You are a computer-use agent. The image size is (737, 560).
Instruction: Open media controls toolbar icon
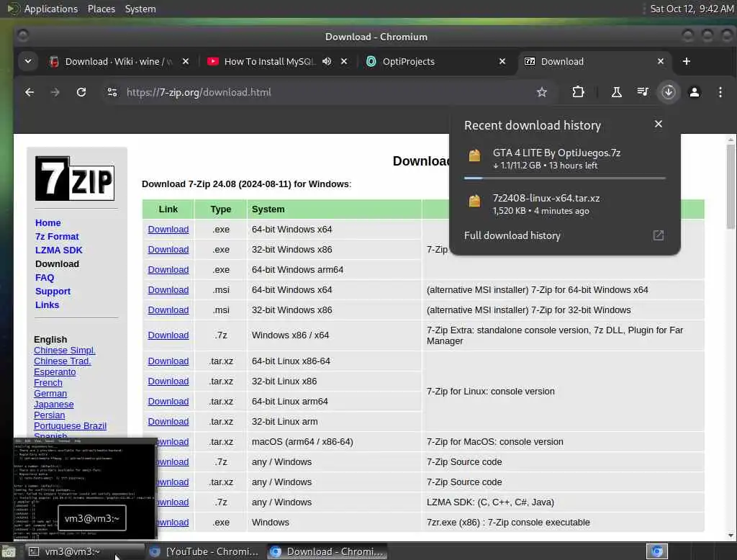click(x=643, y=92)
